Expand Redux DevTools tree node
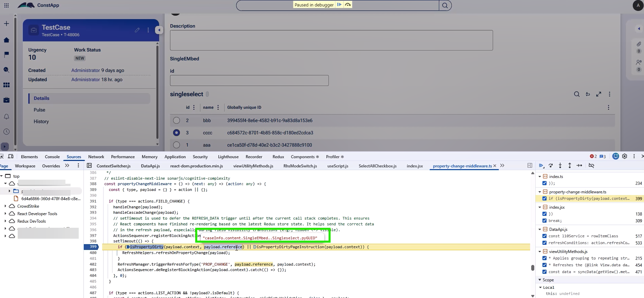Screen dimensions: 644x298 5,221
